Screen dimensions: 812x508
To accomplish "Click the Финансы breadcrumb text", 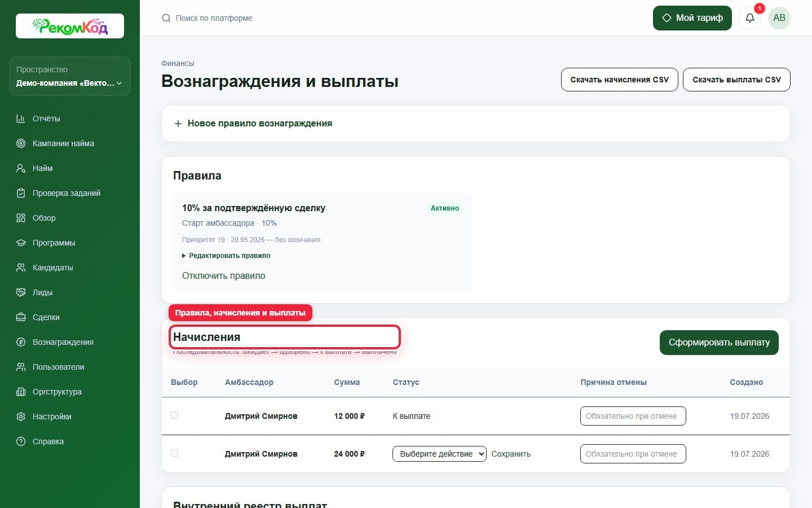I will click(178, 63).
